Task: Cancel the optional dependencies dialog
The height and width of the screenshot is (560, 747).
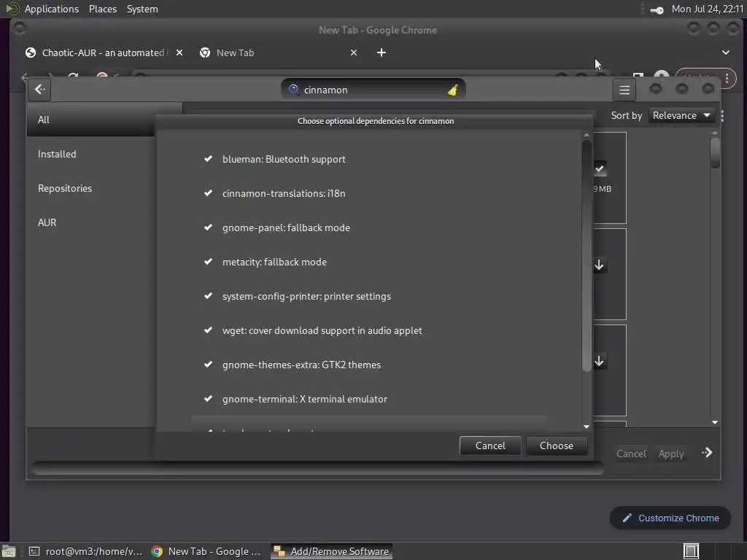Action: [x=490, y=446]
